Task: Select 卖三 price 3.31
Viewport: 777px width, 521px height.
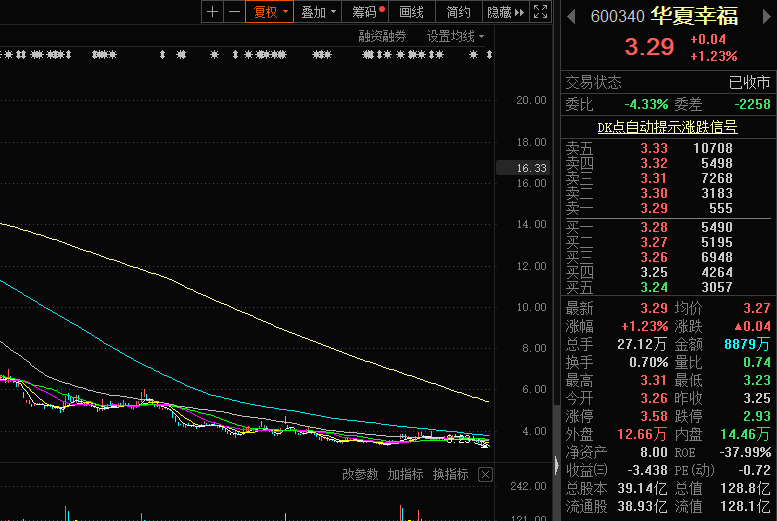Action: pyautogui.click(x=654, y=178)
